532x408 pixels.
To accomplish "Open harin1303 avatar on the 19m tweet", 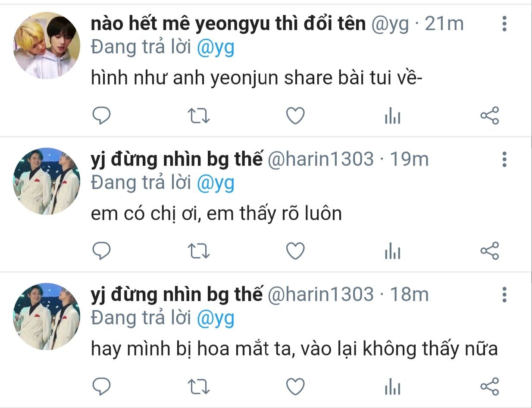I will [47, 181].
